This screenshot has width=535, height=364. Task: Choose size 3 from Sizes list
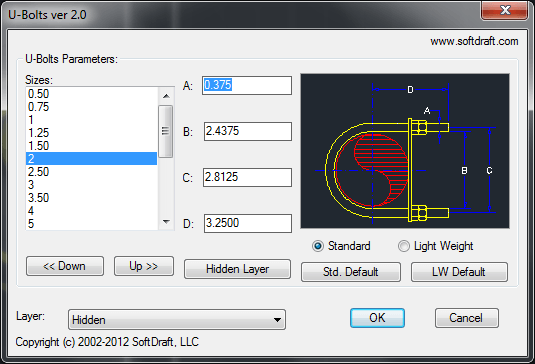(91, 185)
